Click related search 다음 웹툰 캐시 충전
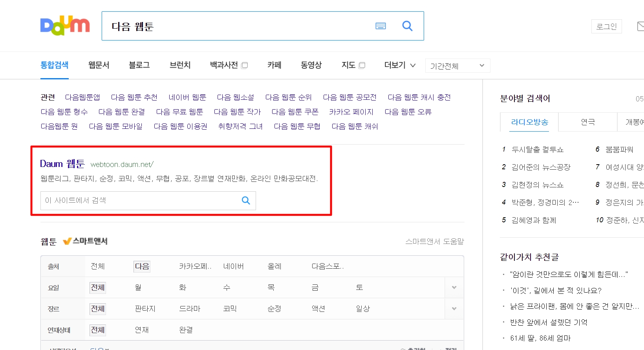Screen dimensions: 644x350 point(419,97)
